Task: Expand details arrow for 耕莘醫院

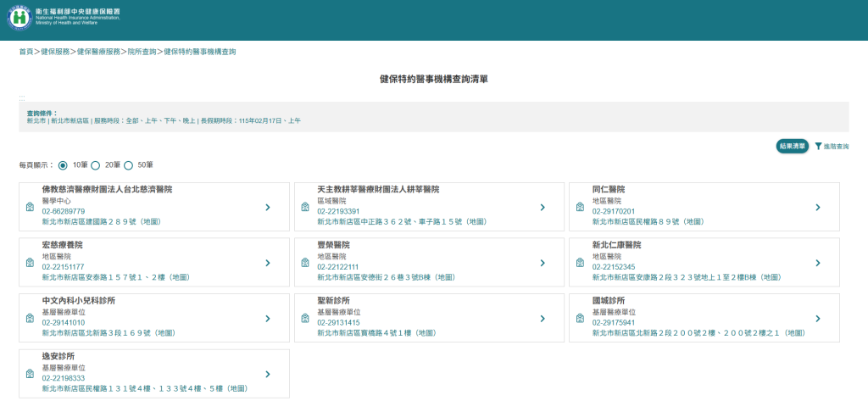Action: tap(542, 207)
